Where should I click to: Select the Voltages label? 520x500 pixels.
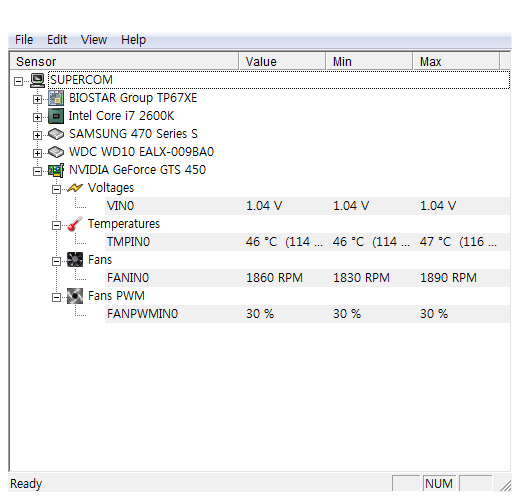pos(111,188)
